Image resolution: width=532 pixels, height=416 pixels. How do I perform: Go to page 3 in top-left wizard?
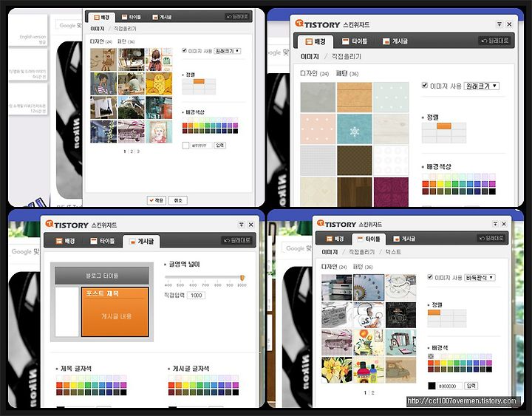coord(138,151)
